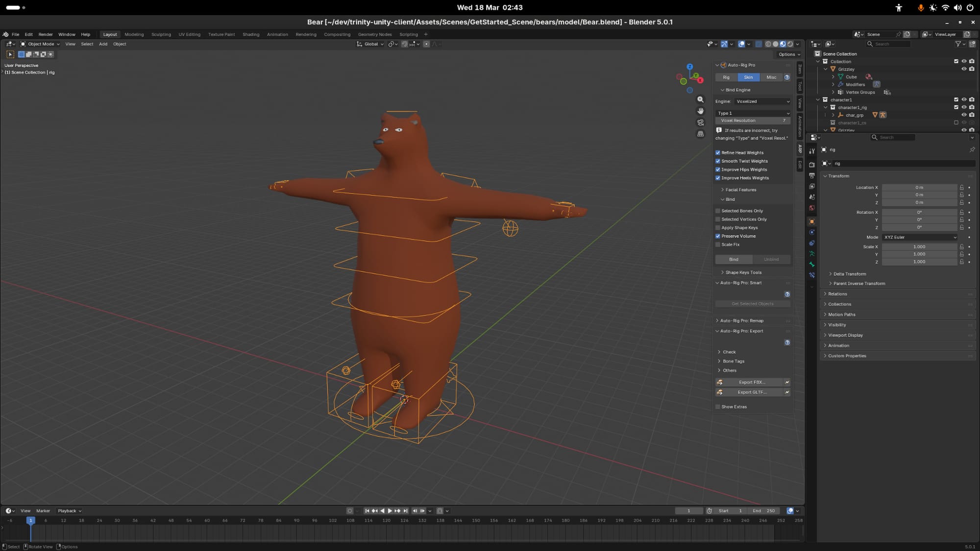Open the armature Data properties tab icon

(x=812, y=254)
